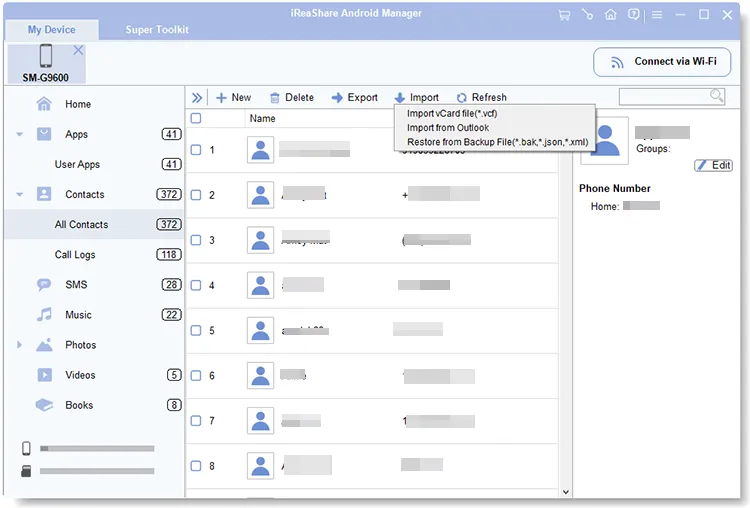Click the Import toolbar button
Image resolution: width=750 pixels, height=508 pixels.
pyautogui.click(x=417, y=98)
